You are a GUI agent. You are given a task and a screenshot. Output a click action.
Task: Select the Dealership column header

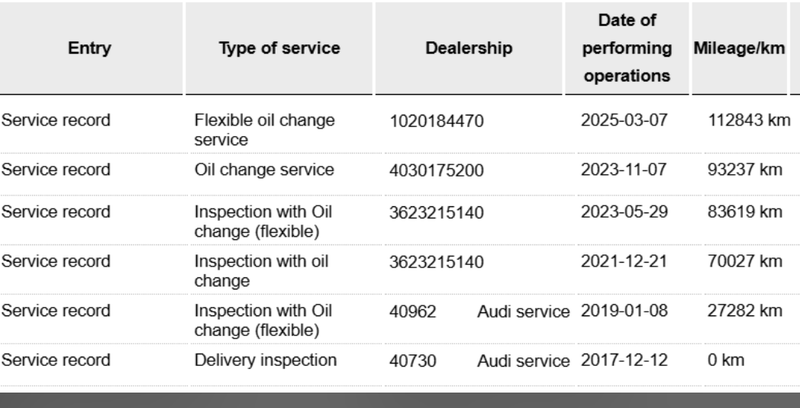click(x=468, y=48)
